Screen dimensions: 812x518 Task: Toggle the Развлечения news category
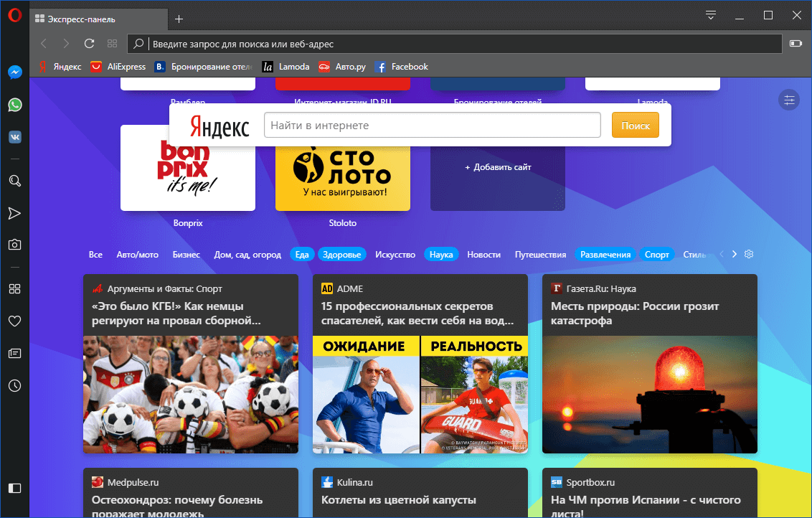[605, 255]
